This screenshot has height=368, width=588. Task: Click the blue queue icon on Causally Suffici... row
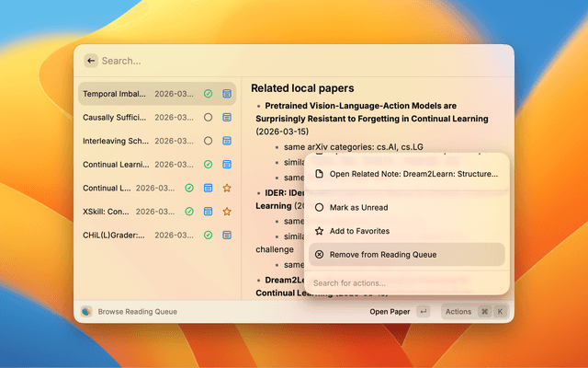[227, 118]
